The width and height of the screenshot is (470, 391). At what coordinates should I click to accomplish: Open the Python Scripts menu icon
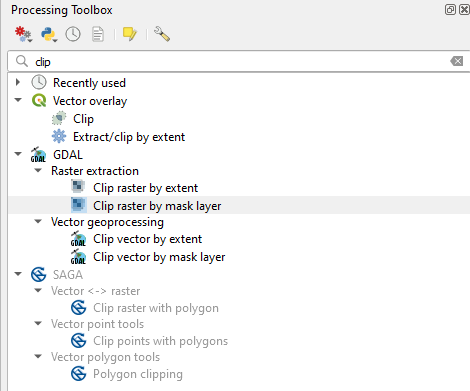[x=49, y=34]
